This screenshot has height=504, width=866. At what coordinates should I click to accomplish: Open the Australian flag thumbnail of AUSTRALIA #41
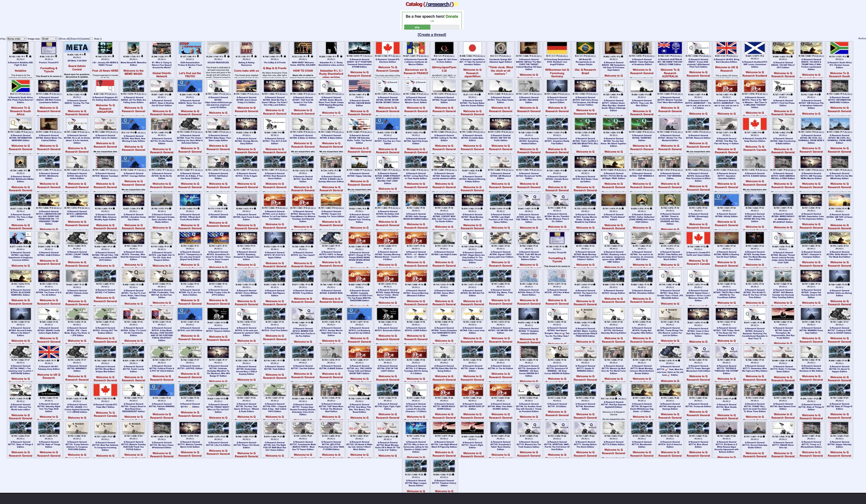(670, 48)
